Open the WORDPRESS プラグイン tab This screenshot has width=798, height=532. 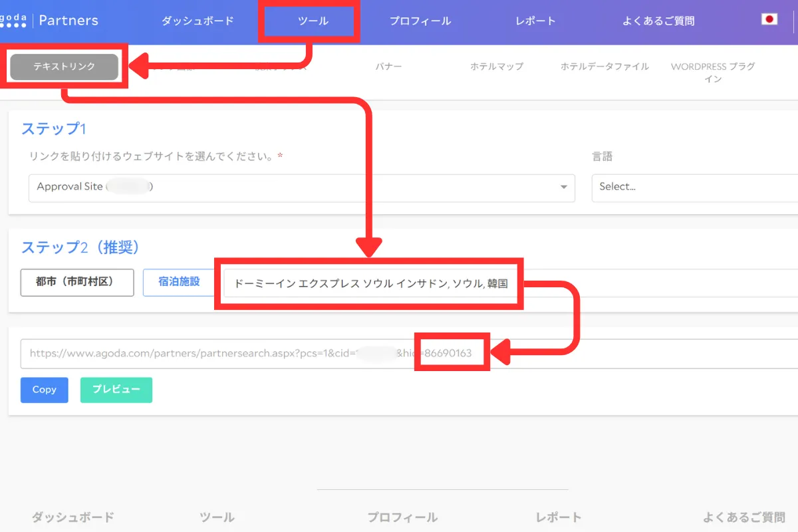(x=713, y=72)
